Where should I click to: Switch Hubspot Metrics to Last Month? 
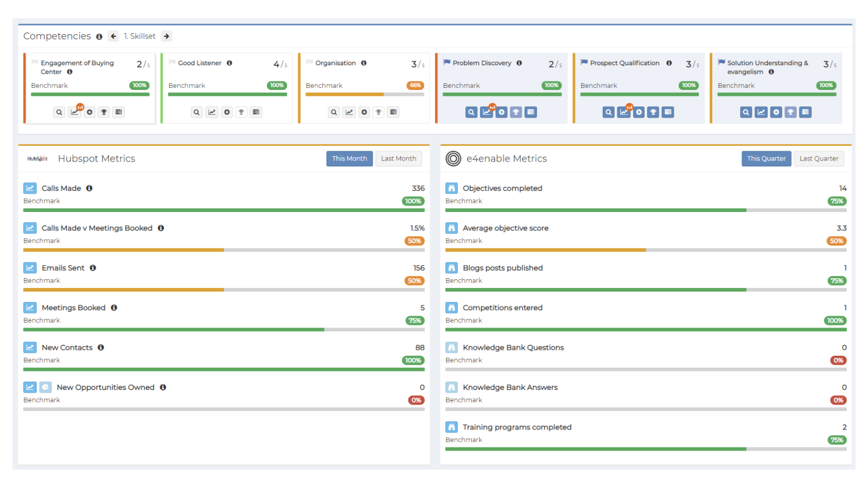pyautogui.click(x=398, y=159)
